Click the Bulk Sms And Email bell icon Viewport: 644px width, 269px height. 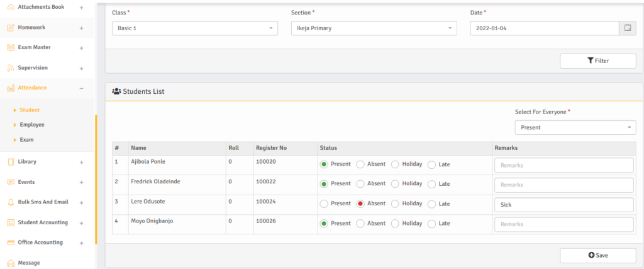pos(11,202)
